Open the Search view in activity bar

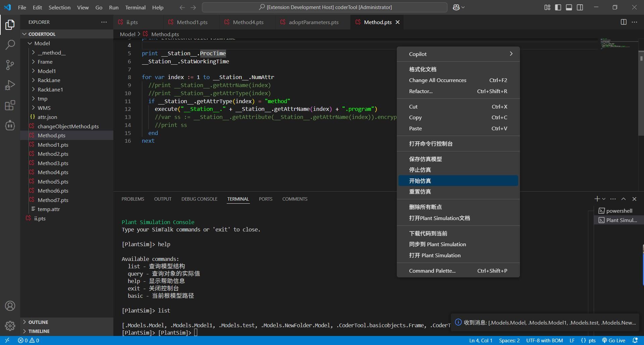10,45
